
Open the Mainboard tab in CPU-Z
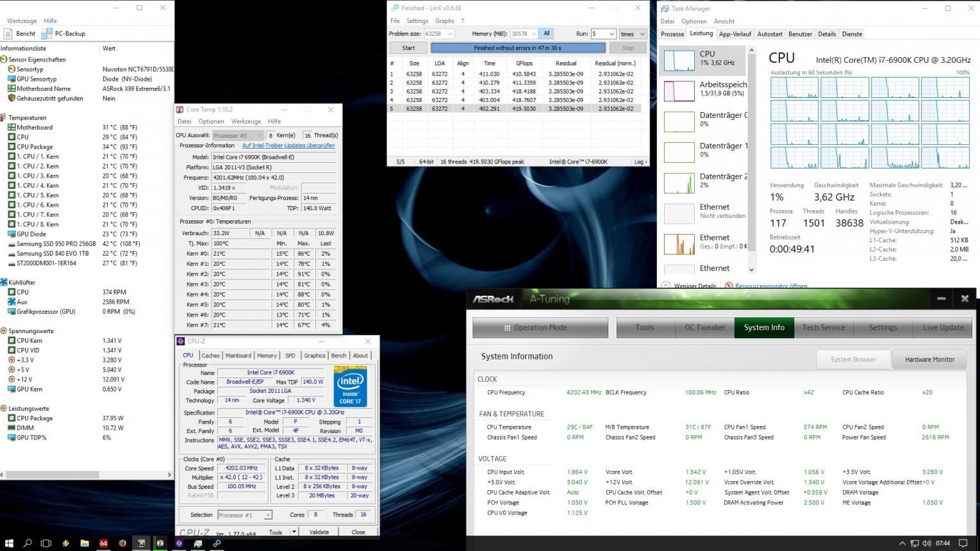point(238,356)
